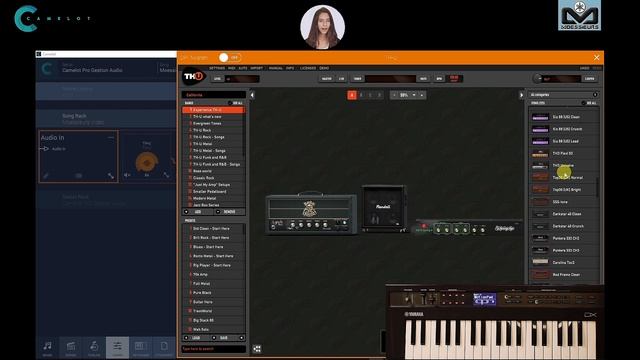This screenshot has height=360, width=640.
Task: Open the MIDI menu
Action: (231, 68)
